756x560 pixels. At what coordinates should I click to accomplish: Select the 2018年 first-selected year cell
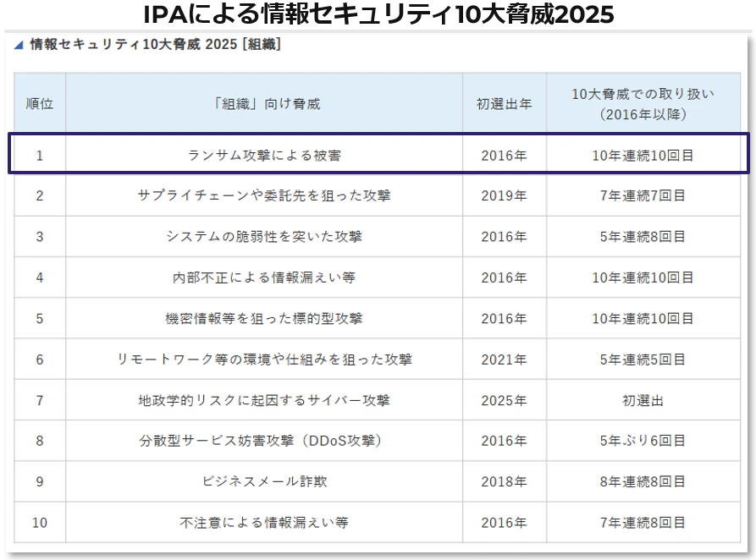pyautogui.click(x=504, y=481)
